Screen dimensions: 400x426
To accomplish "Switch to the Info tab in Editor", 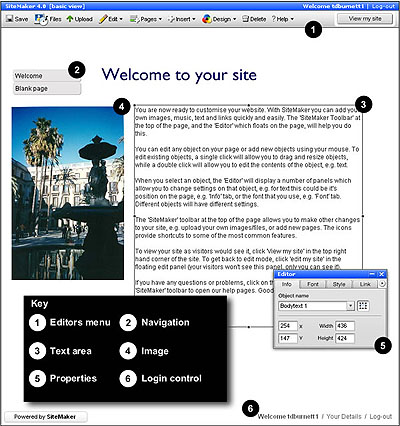I will coord(287,284).
